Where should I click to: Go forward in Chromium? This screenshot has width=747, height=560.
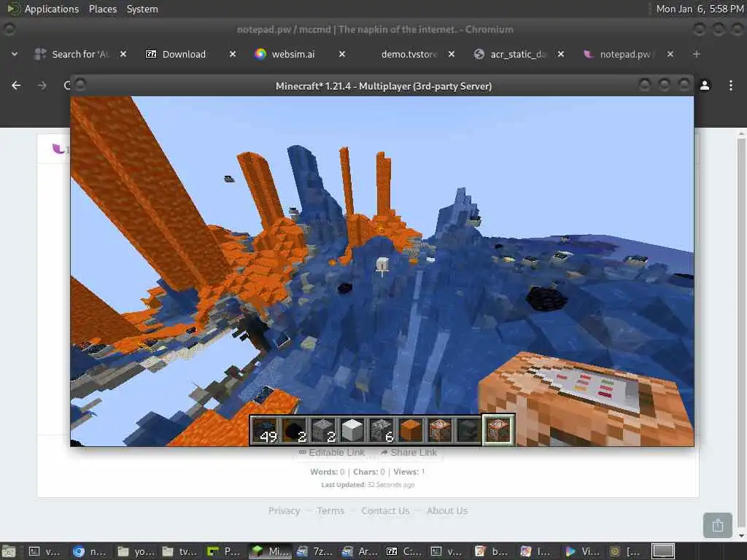pyautogui.click(x=42, y=85)
